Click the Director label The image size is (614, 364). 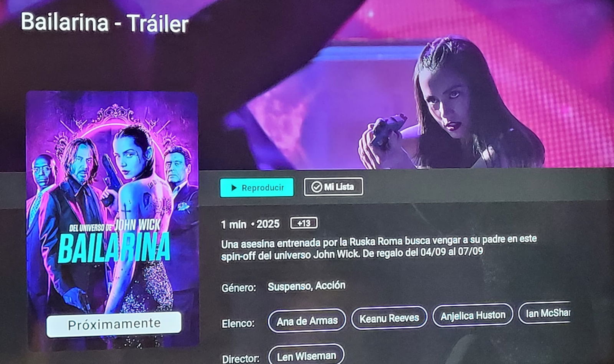241,359
